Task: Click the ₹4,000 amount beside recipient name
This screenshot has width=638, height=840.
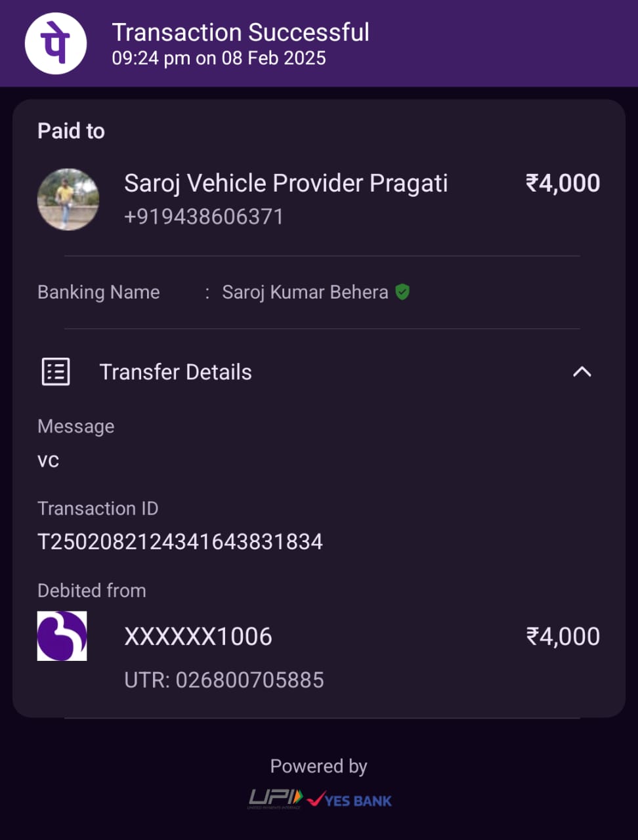Action: pos(563,183)
